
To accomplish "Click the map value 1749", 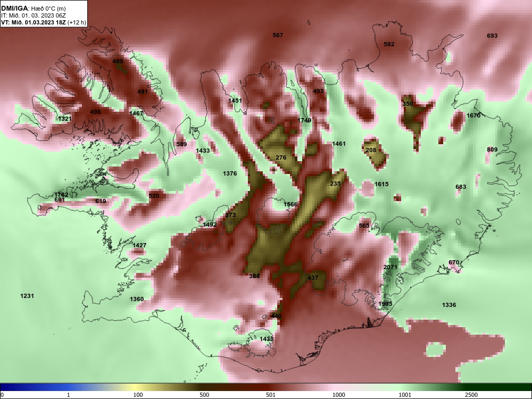I will point(304,120).
